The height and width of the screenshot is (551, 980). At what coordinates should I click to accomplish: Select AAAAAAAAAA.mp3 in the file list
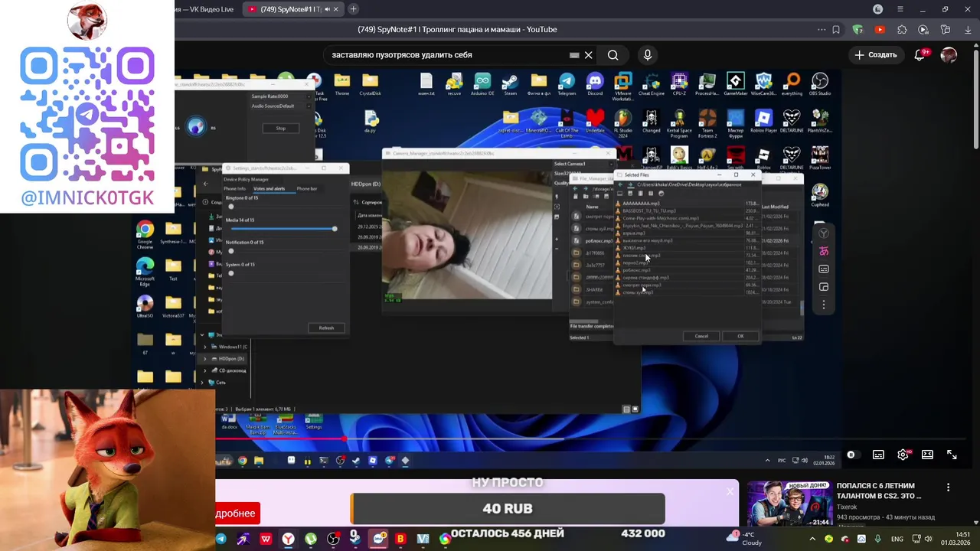tap(687, 204)
